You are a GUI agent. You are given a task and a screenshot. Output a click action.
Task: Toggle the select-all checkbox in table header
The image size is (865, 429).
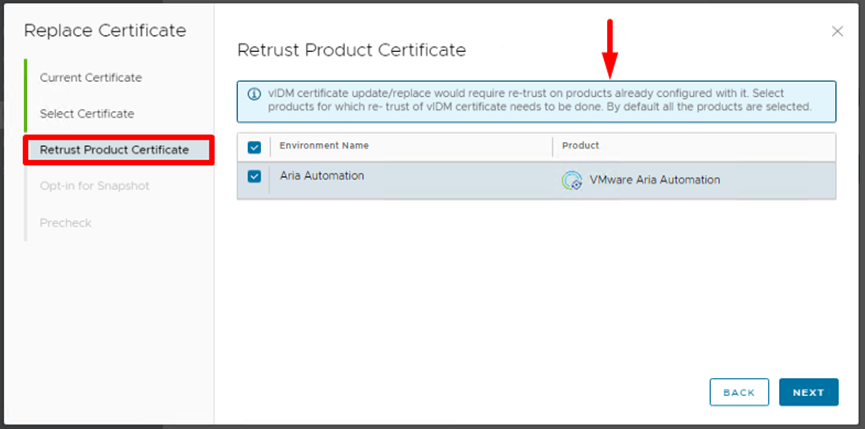(254, 147)
